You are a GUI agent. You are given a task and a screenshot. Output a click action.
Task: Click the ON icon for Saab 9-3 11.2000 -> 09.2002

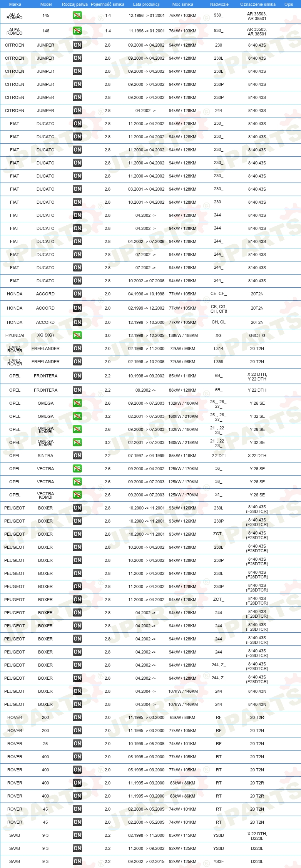point(77,848)
